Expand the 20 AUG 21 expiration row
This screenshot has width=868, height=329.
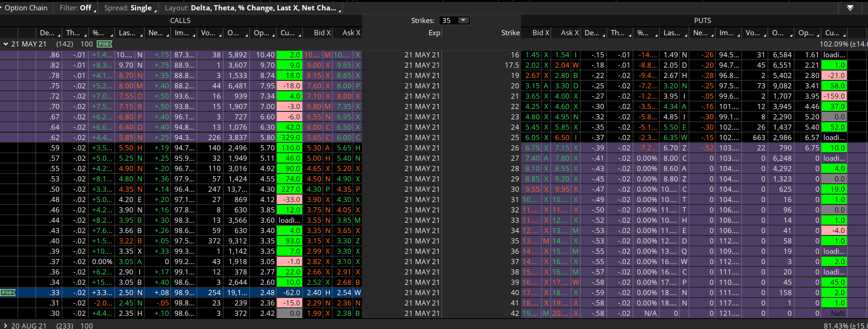[6, 326]
